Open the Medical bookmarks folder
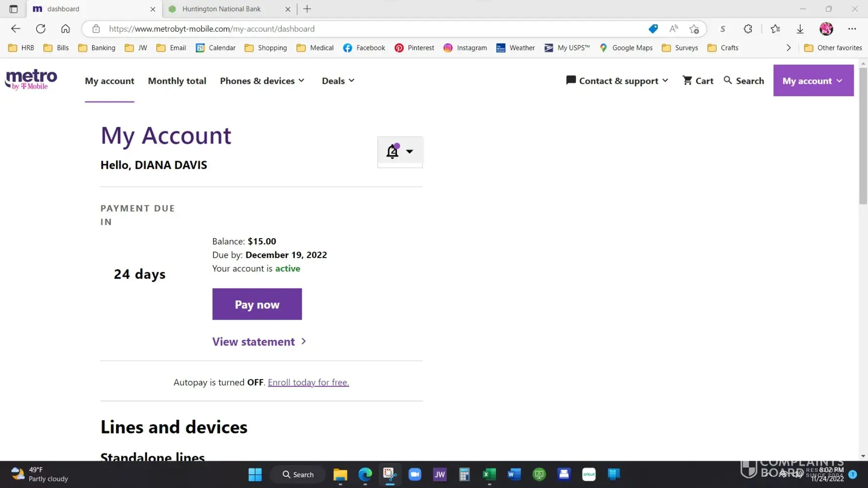 315,48
